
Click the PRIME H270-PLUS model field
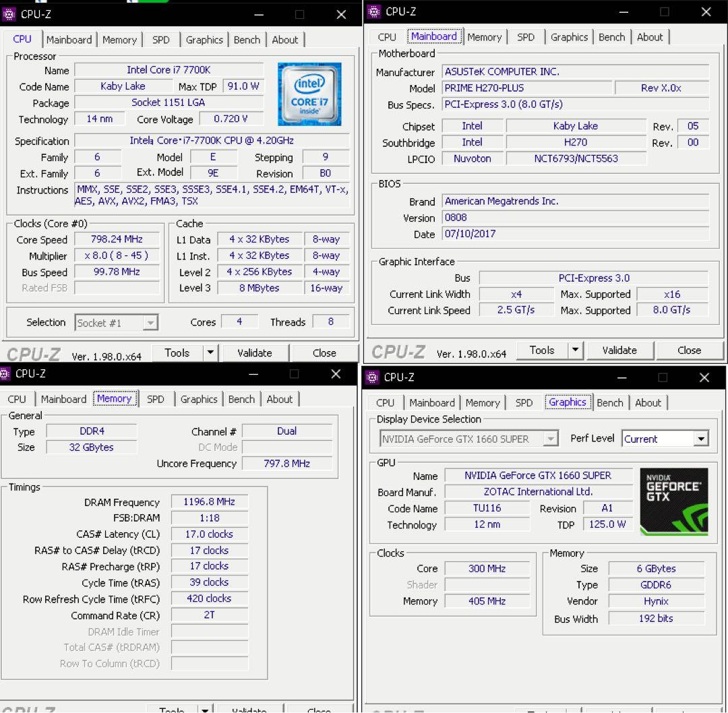[527, 88]
